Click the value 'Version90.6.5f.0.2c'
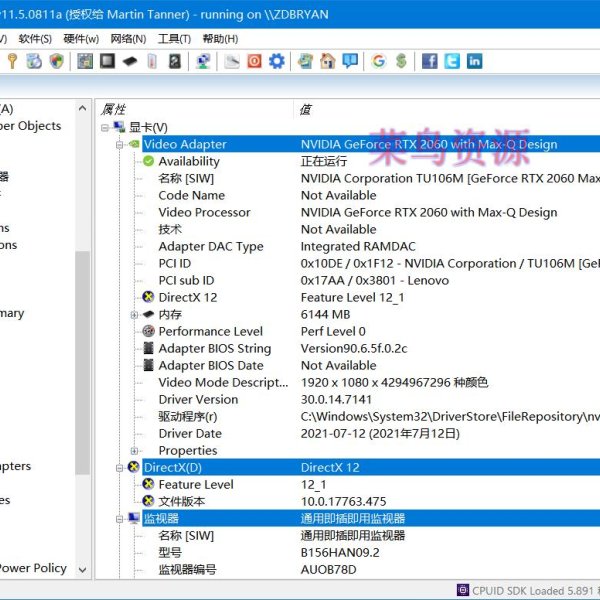 (354, 348)
